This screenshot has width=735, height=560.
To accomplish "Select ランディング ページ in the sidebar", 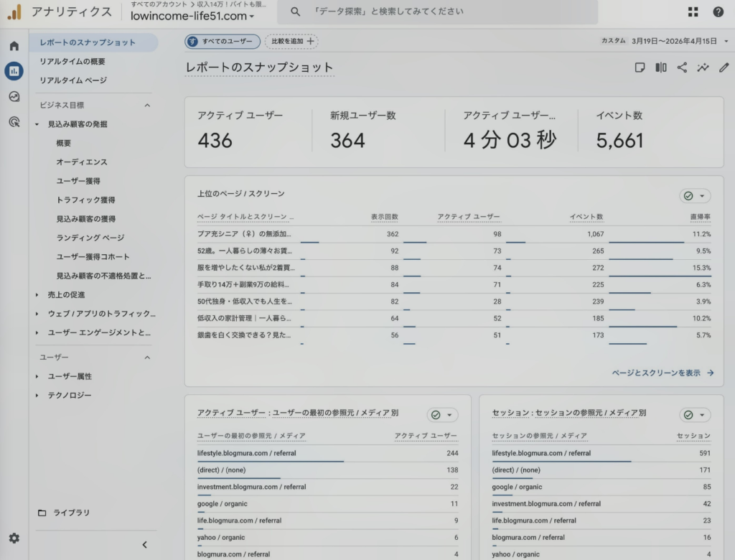I will pos(90,238).
